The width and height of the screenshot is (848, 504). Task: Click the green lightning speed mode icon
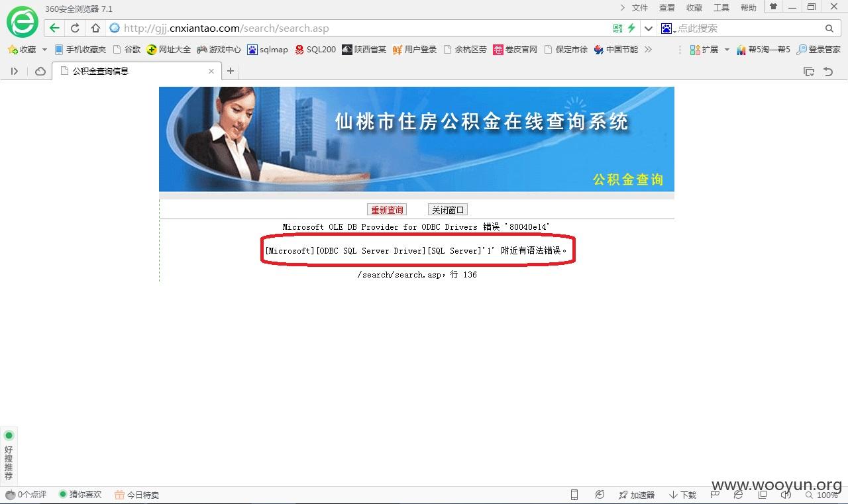[x=631, y=28]
